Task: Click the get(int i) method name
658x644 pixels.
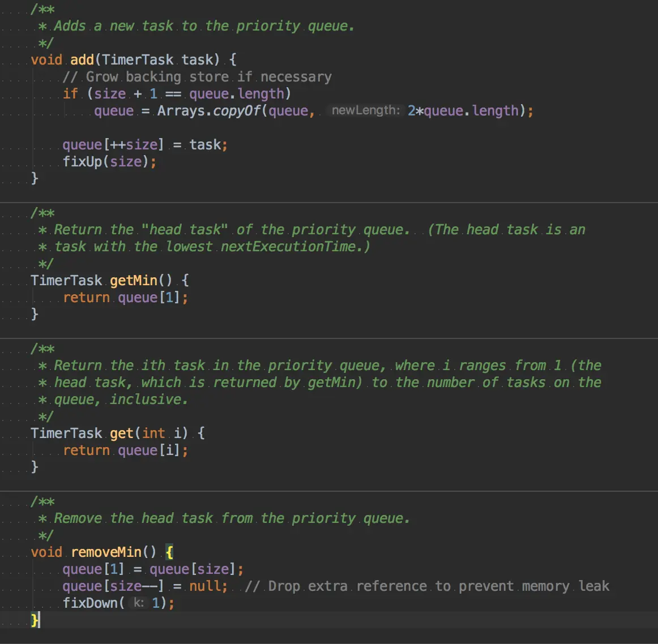Action: [121, 433]
